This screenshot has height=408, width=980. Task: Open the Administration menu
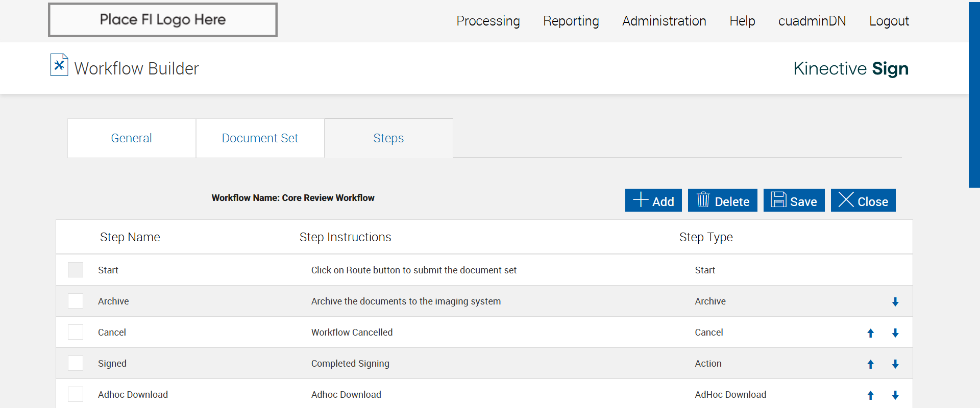tap(664, 21)
